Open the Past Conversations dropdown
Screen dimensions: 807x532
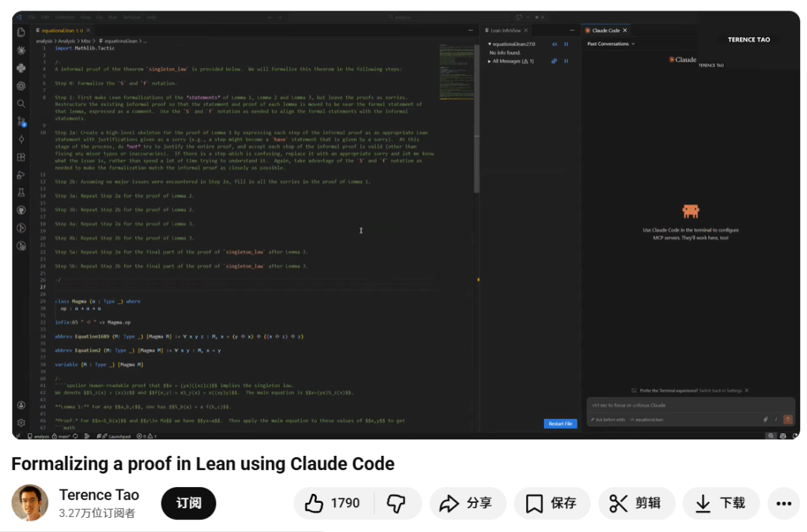[611, 44]
